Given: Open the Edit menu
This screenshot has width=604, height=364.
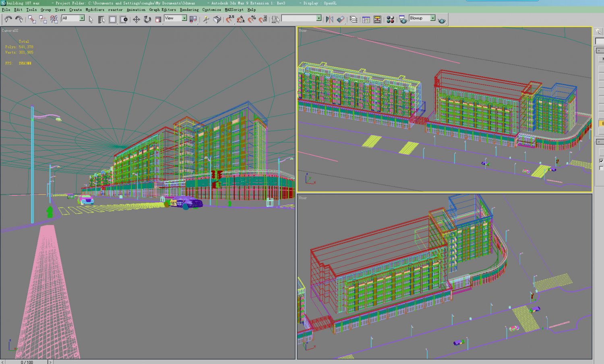Looking at the screenshot, I should 18,10.
